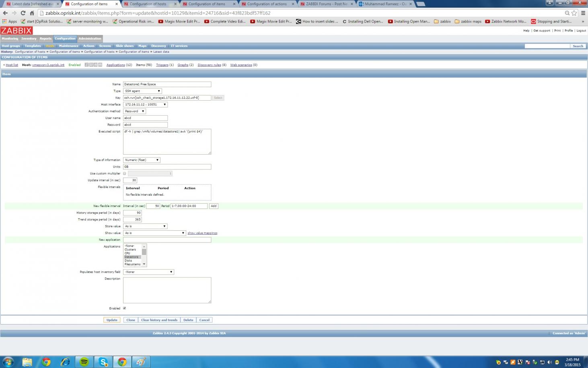Add the new flexible interval
This screenshot has width=588, height=368.
214,206
